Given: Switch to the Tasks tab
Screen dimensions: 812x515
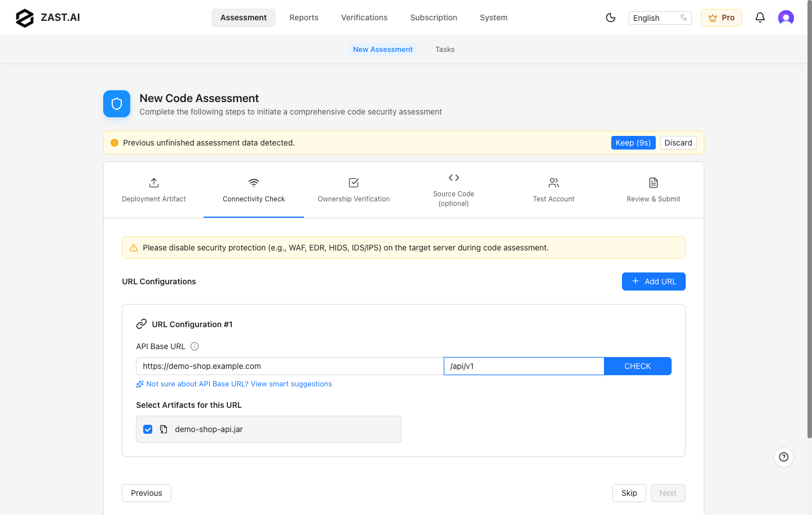Looking at the screenshot, I should pos(445,50).
